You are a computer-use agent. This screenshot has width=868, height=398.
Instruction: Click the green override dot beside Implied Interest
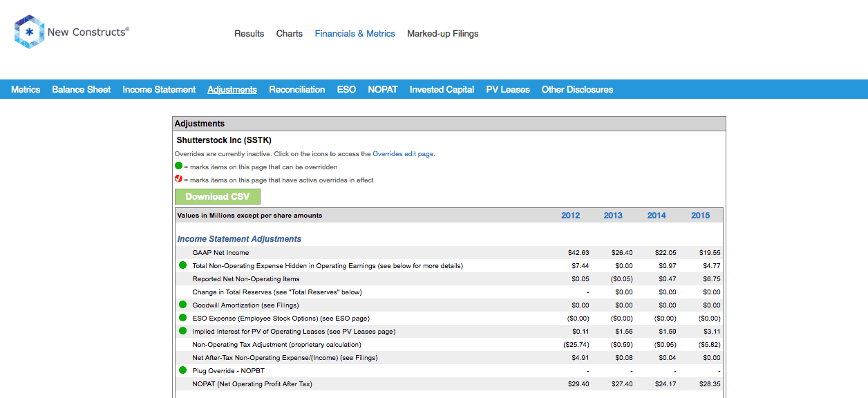(183, 331)
